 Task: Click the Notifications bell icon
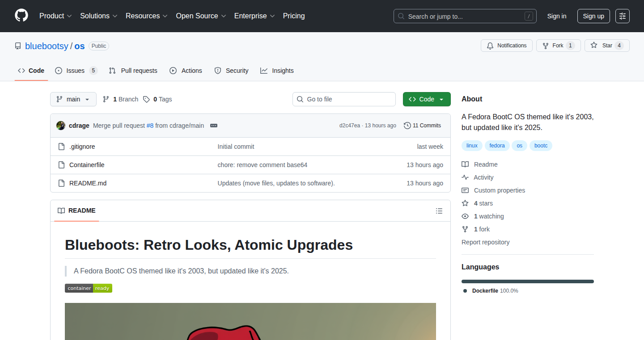pos(490,46)
